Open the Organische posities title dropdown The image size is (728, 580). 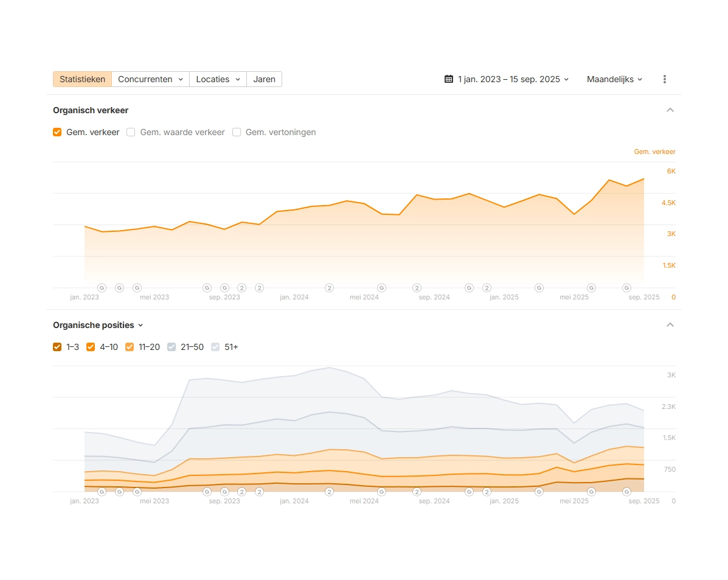98,325
